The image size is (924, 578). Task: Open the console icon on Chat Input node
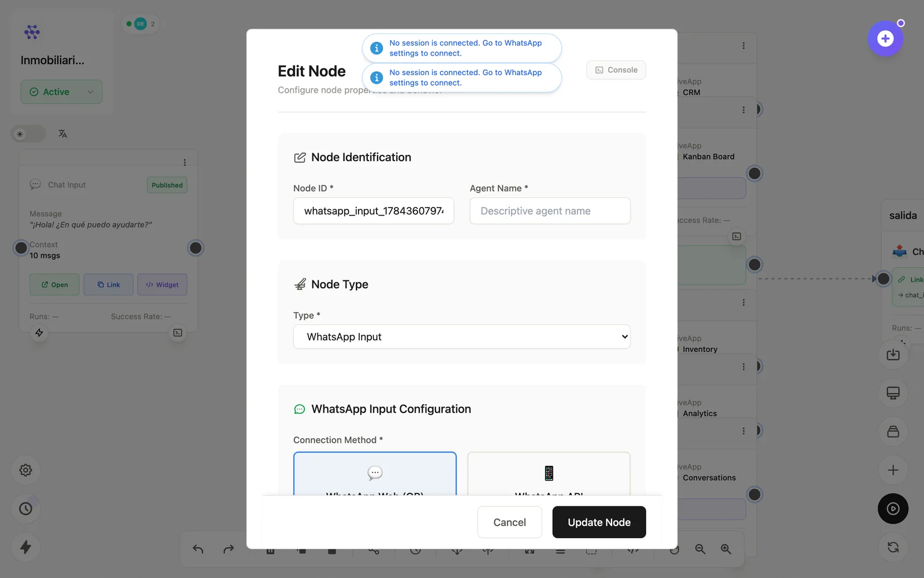click(178, 333)
